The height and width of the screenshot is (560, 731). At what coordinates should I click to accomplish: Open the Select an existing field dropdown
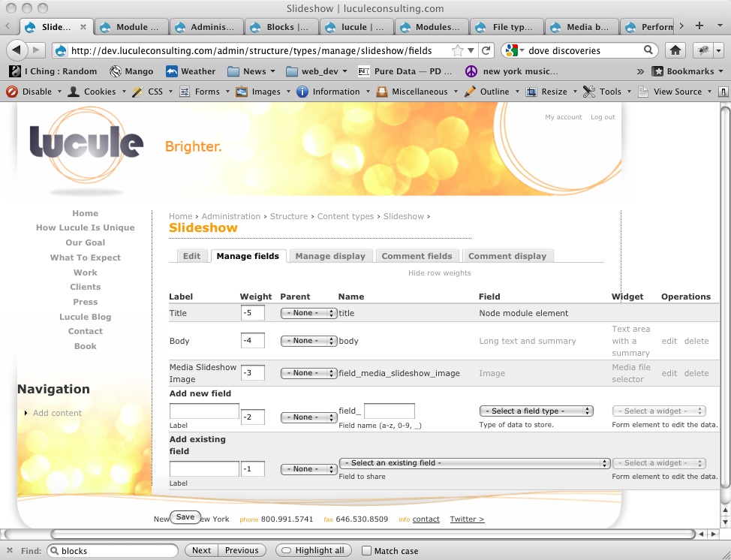(474, 463)
